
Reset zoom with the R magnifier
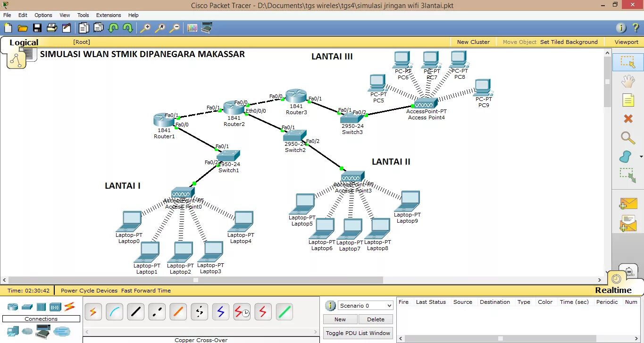(x=160, y=28)
